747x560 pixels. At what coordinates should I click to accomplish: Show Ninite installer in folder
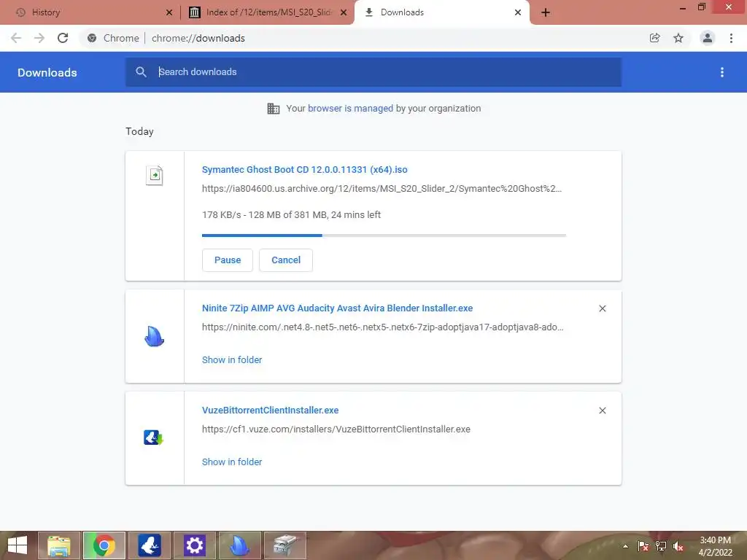pyautogui.click(x=232, y=360)
